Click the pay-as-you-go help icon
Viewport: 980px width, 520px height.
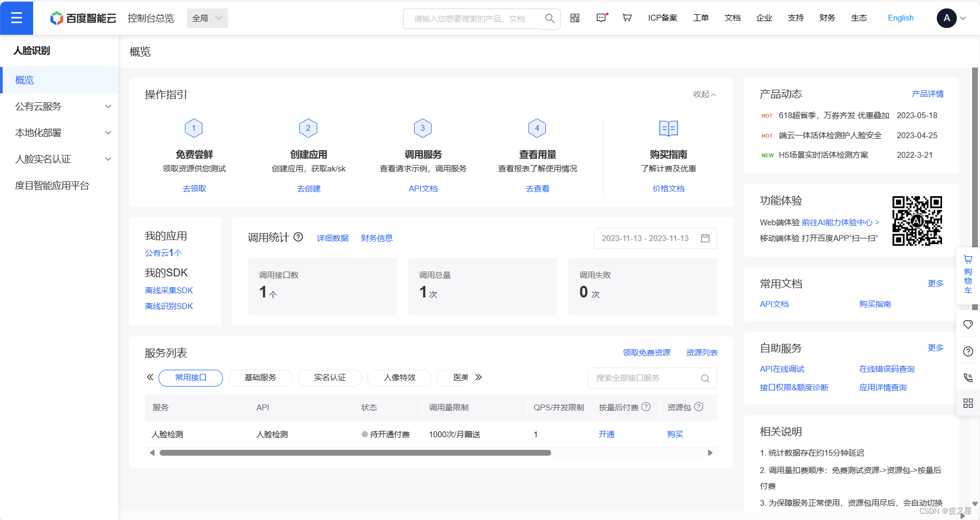[x=646, y=407]
